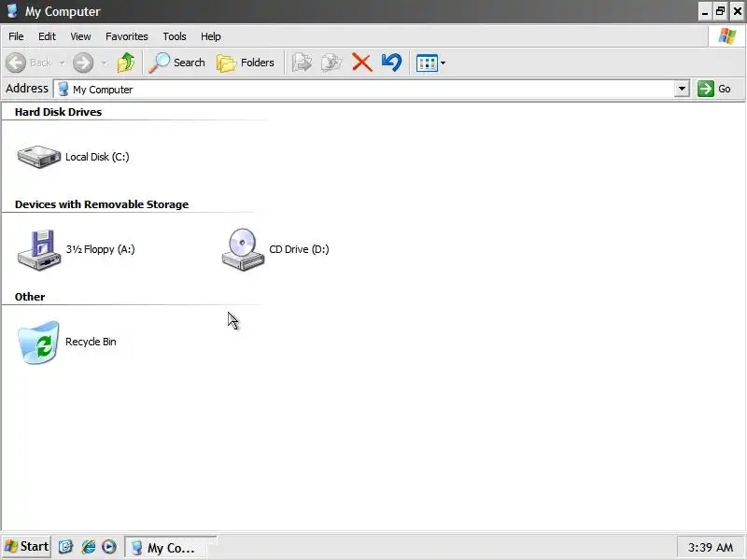Click the Windows flag logo in menu bar

point(727,36)
